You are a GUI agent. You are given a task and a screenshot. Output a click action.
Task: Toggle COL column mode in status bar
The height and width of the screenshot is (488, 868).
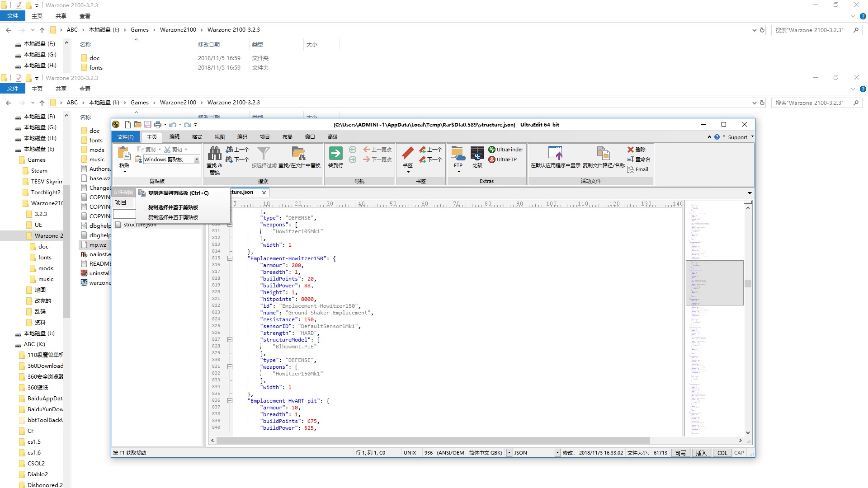pyautogui.click(x=722, y=453)
